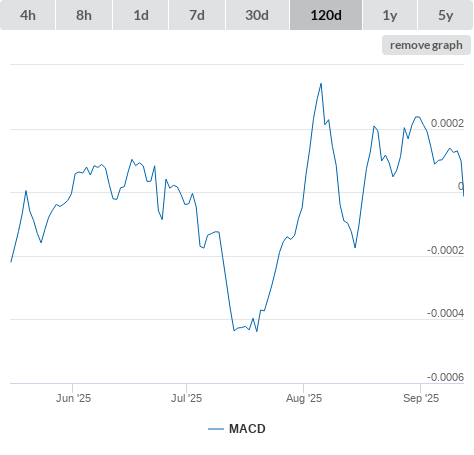Click the remove graph button
The height and width of the screenshot is (455, 474).
426,45
